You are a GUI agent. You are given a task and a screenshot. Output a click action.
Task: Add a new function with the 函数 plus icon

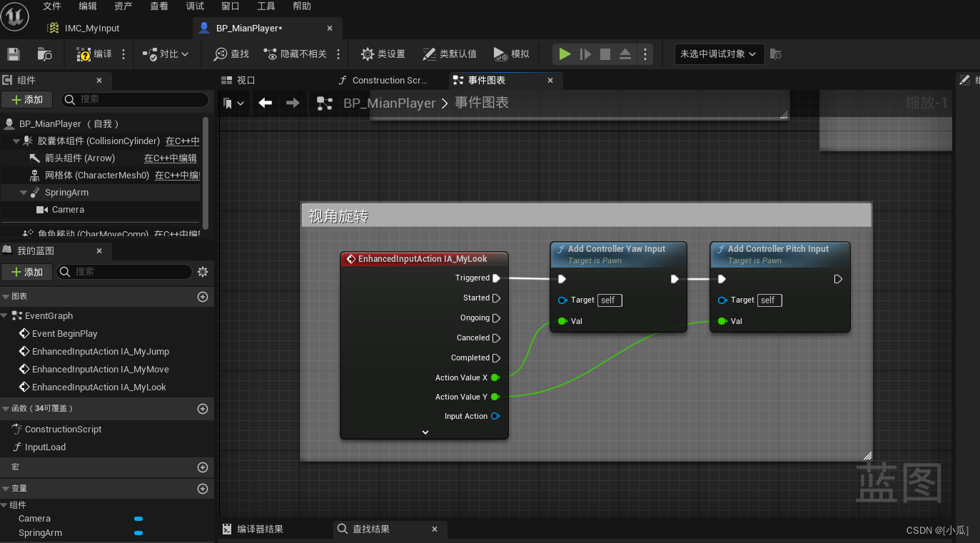(203, 409)
